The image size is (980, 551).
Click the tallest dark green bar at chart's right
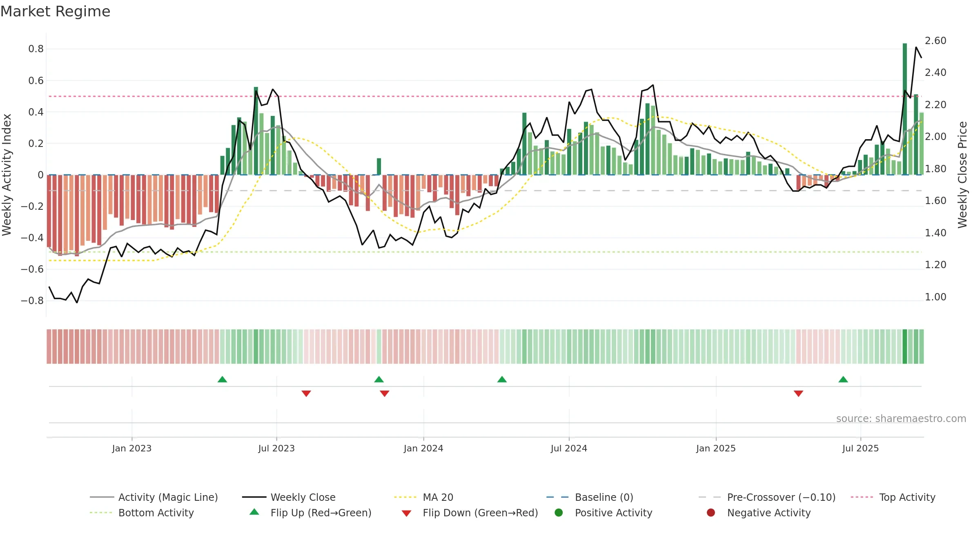click(905, 109)
